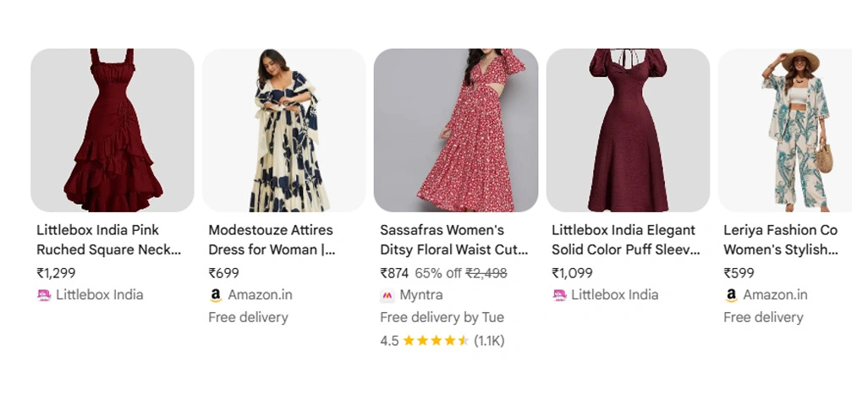Open Sassafras Women's Ditsy Floral listing title

pyautogui.click(x=453, y=240)
